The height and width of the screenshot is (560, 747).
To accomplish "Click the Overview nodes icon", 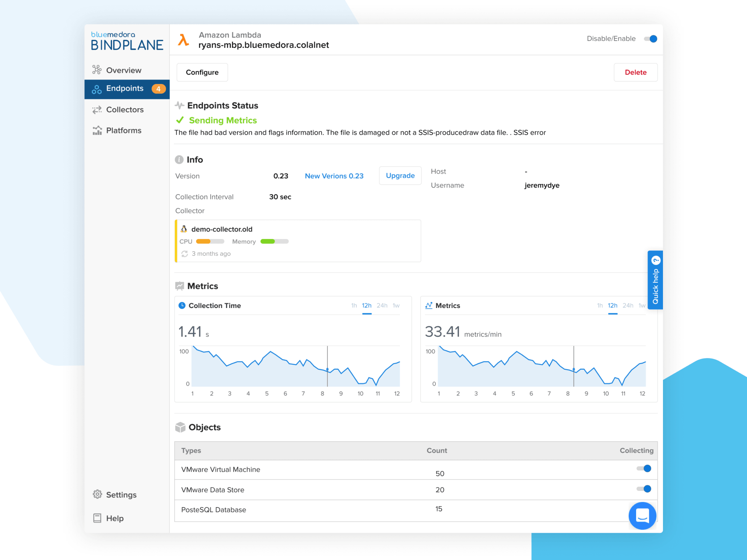I will 97,70.
